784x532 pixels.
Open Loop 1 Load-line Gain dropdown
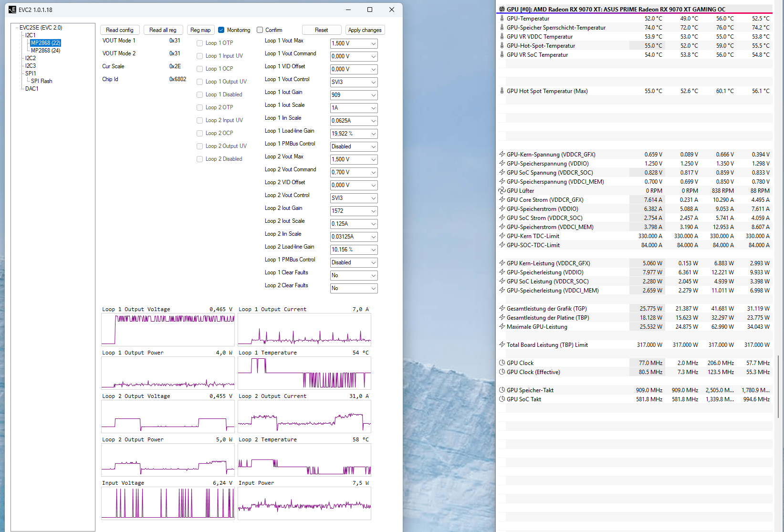click(x=354, y=134)
